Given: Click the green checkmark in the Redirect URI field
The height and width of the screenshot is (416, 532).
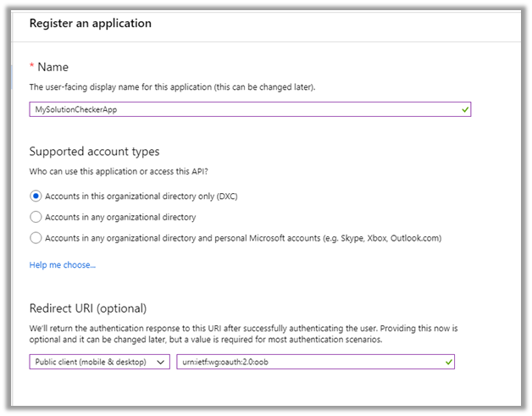Looking at the screenshot, I should 448,362.
